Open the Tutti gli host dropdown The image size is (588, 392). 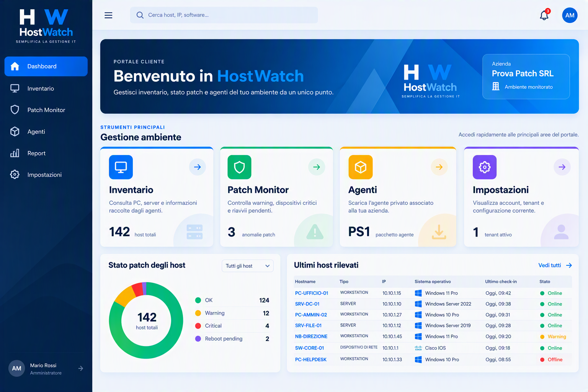(x=248, y=266)
